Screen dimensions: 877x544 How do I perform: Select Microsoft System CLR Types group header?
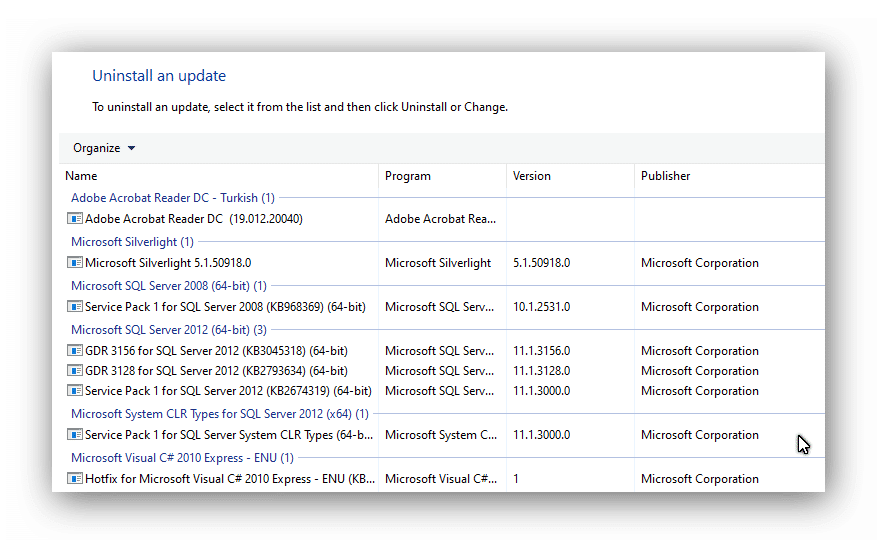(x=219, y=414)
